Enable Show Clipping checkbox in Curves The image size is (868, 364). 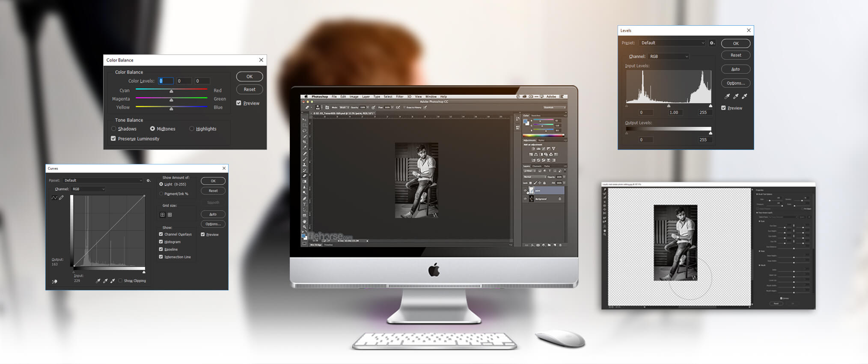coord(120,280)
